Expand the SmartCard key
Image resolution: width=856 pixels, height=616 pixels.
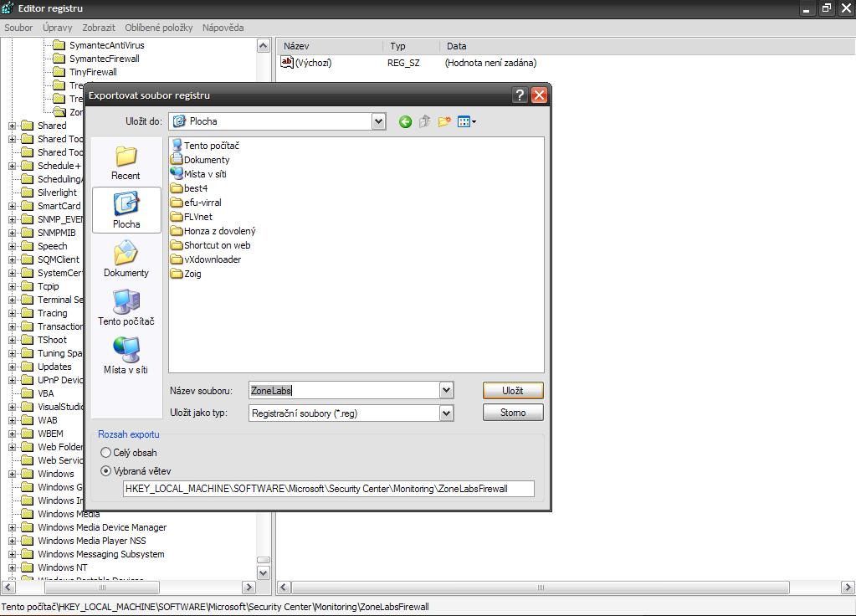(x=12, y=206)
